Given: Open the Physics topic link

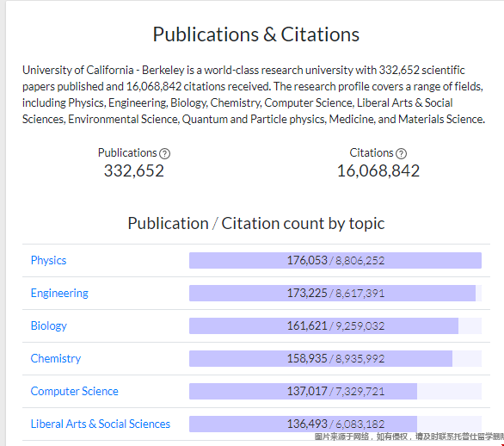Looking at the screenshot, I should pos(48,260).
